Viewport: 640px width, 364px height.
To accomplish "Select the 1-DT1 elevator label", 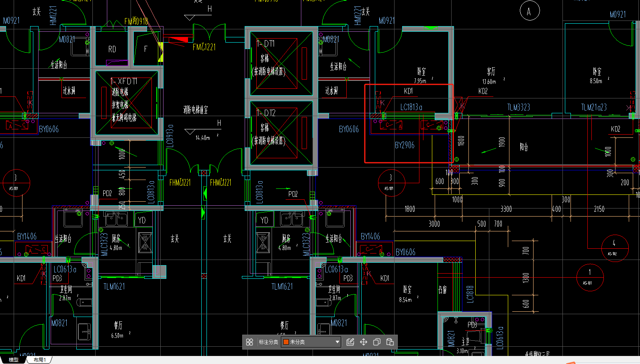I will 265,44.
